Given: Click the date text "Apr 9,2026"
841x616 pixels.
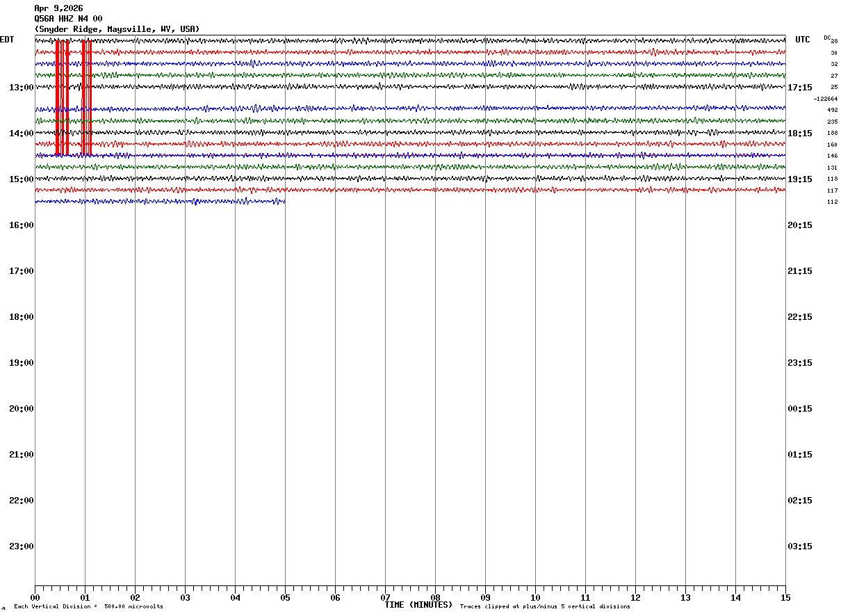Looking at the screenshot, I should click(x=58, y=8).
